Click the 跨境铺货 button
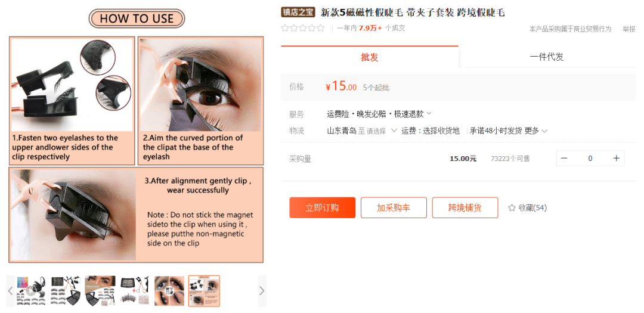 (x=465, y=208)
